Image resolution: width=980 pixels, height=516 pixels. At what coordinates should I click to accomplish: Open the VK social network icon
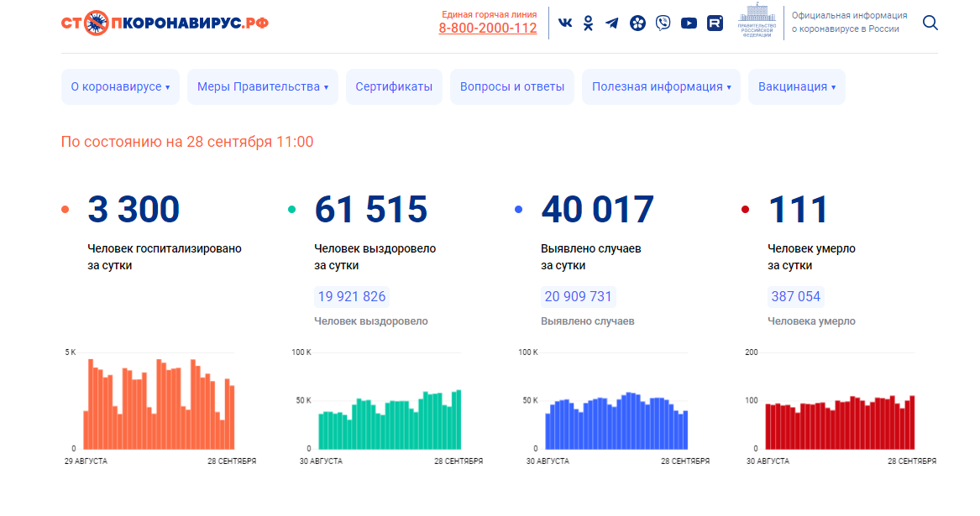565,23
